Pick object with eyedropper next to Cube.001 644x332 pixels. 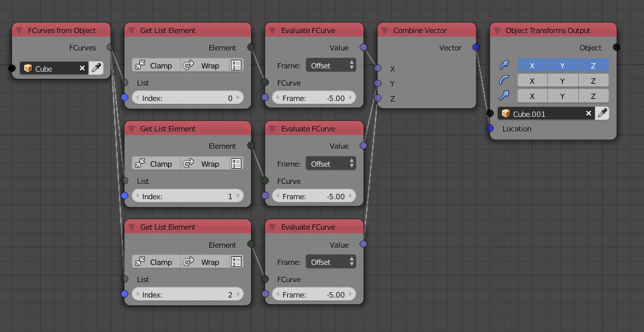pyautogui.click(x=602, y=114)
